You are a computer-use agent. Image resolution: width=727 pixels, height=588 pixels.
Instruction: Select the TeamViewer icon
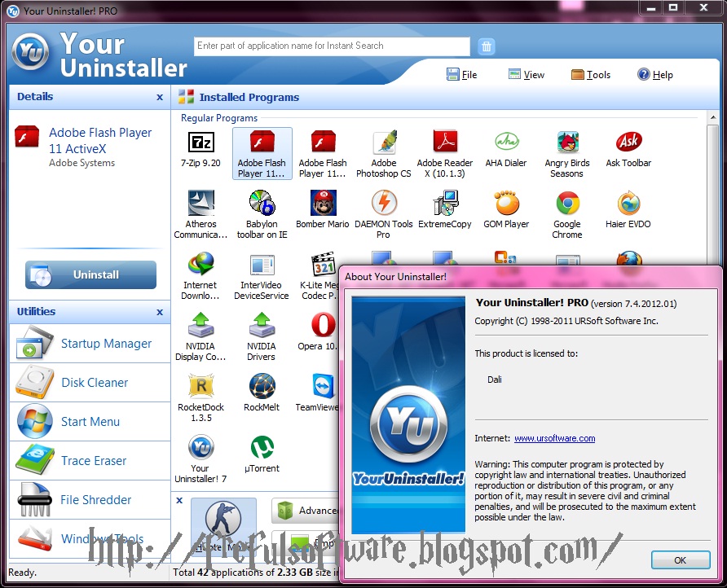coord(324,387)
